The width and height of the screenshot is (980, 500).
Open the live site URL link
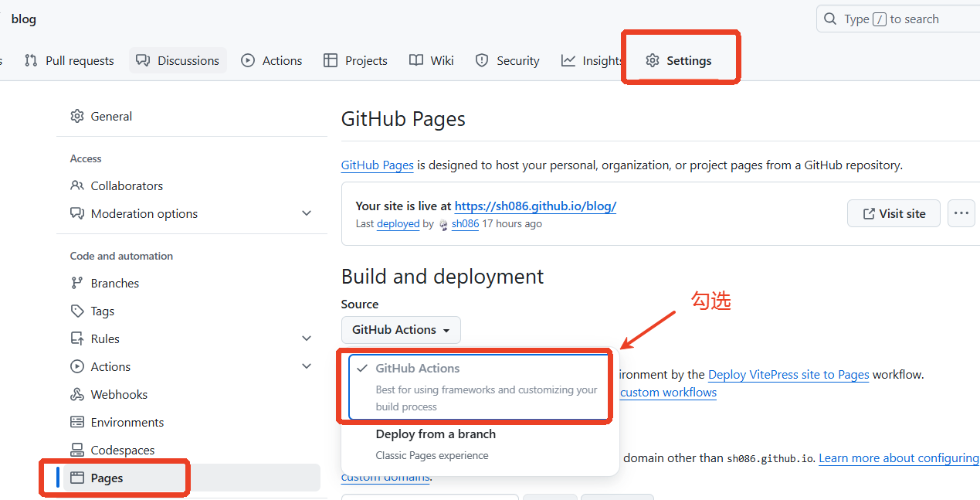coord(535,206)
